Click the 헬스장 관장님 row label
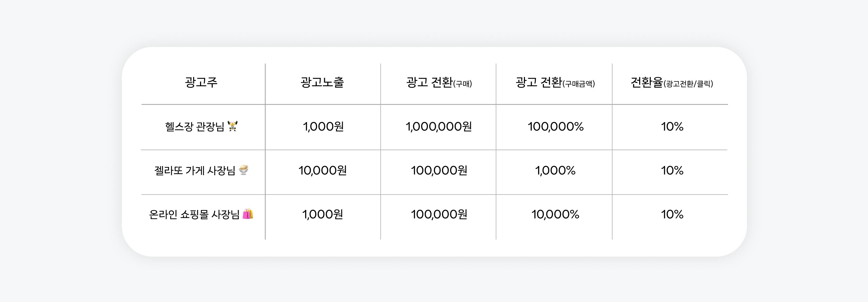Image resolution: width=868 pixels, height=302 pixels. [194, 127]
